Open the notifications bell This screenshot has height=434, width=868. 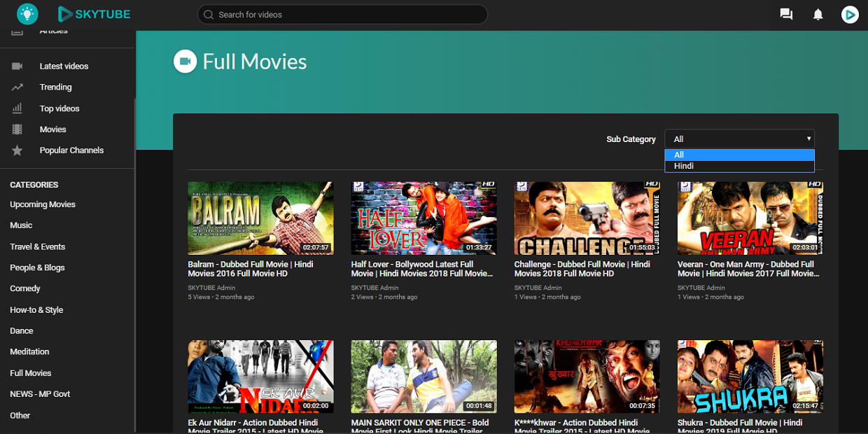[818, 15]
